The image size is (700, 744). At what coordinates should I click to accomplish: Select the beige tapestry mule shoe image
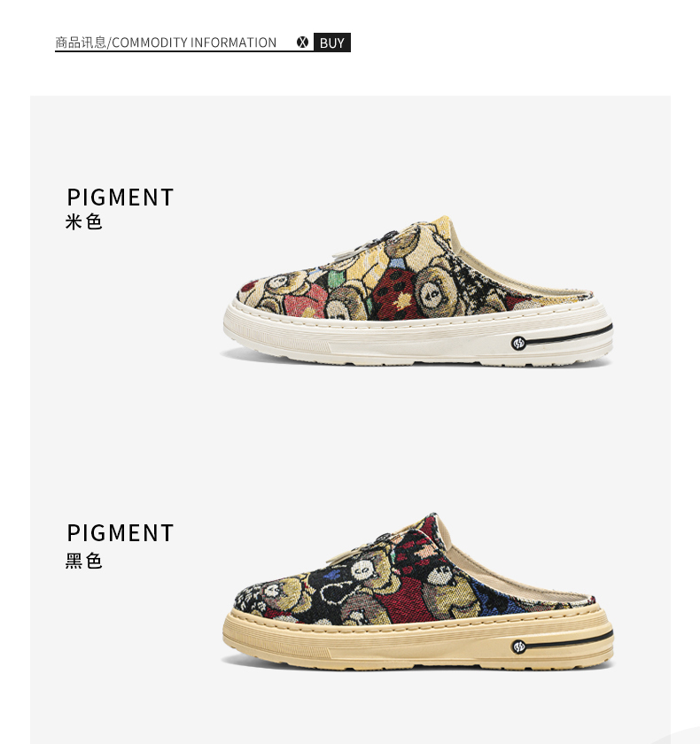(x=418, y=291)
